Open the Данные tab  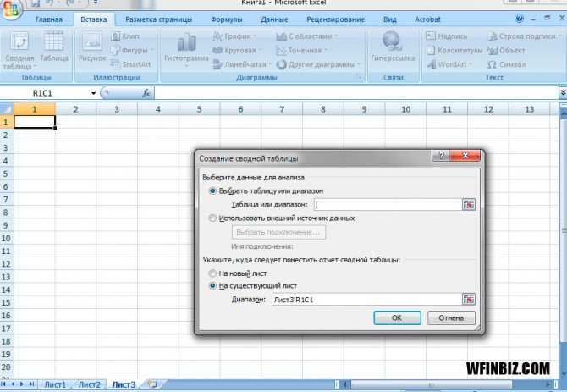[x=274, y=19]
